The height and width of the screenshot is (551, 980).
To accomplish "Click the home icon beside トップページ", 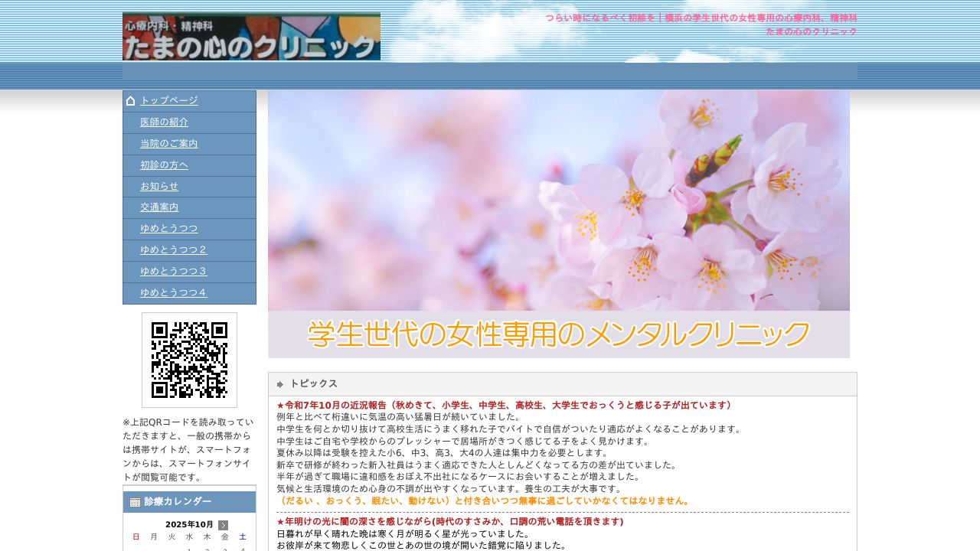I will coord(130,100).
